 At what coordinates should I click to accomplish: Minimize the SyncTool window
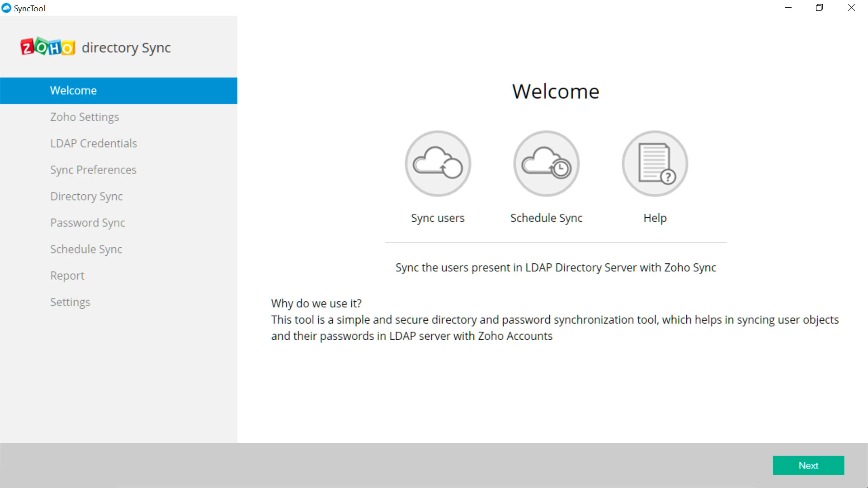pos(788,8)
